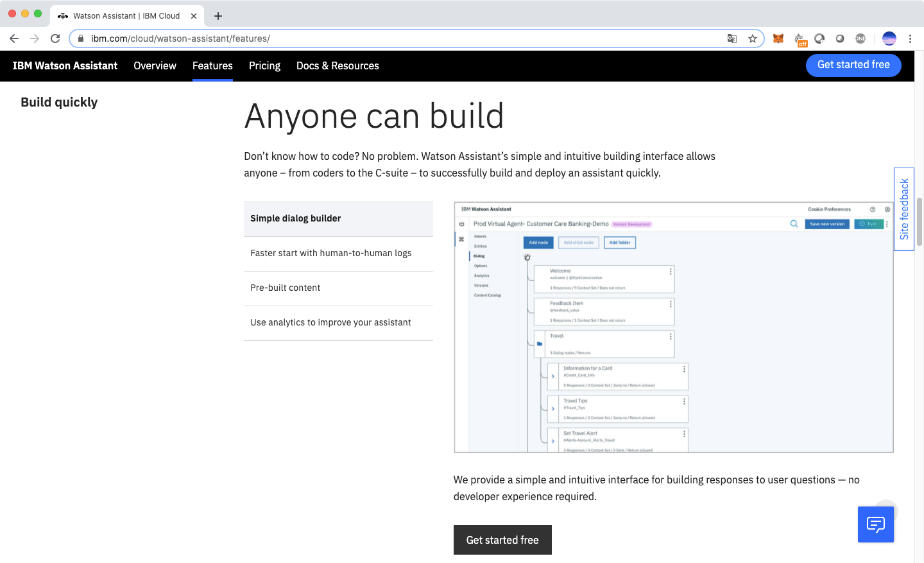View site info via the lock icon
Screen dimensions: 924x563
(81, 39)
